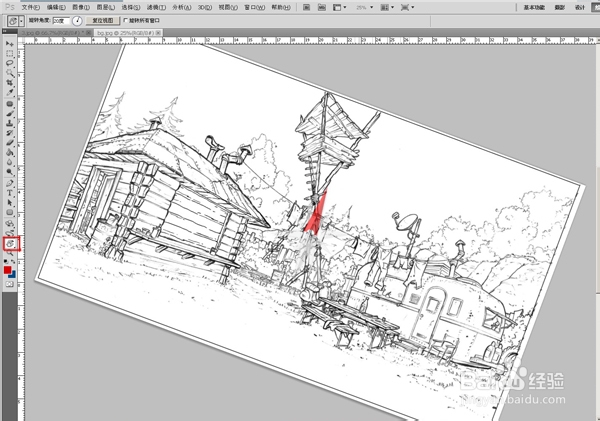Image resolution: width=600 pixels, height=421 pixels.
Task: Select the Dodge tool
Action: (10, 171)
